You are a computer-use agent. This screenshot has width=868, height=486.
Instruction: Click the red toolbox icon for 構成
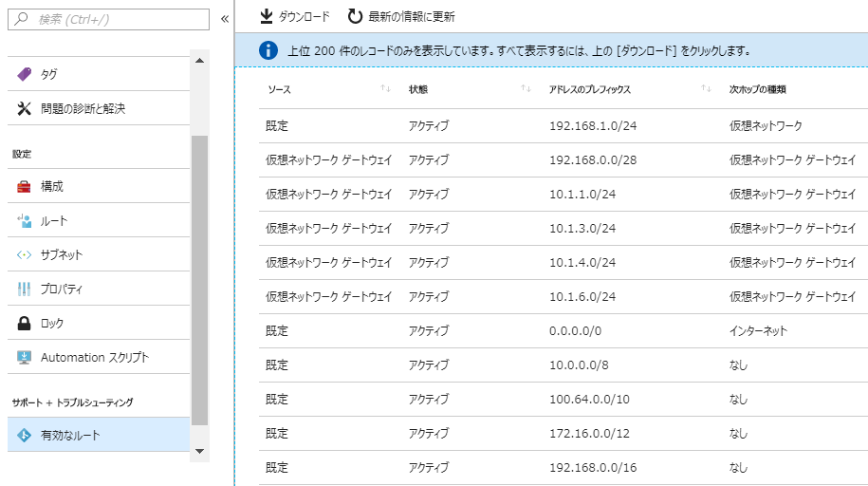25,187
